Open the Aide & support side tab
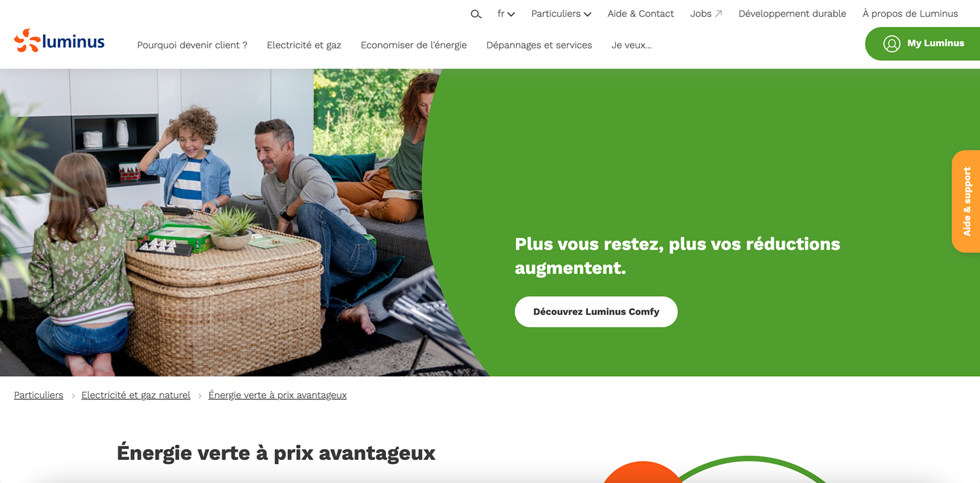Image resolution: width=980 pixels, height=483 pixels. coord(966,201)
